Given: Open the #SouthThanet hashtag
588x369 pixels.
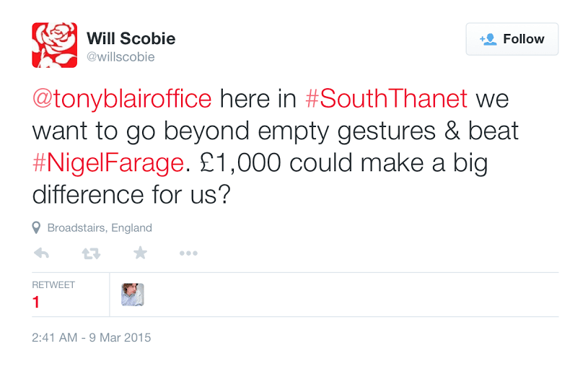Looking at the screenshot, I should (x=387, y=99).
